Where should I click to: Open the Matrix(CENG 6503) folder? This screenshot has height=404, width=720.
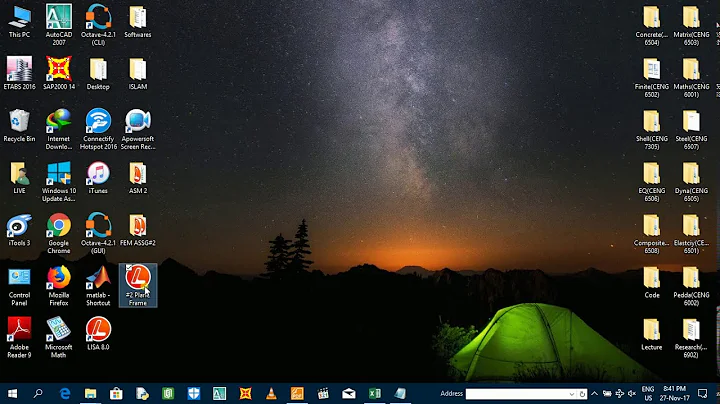click(x=691, y=25)
